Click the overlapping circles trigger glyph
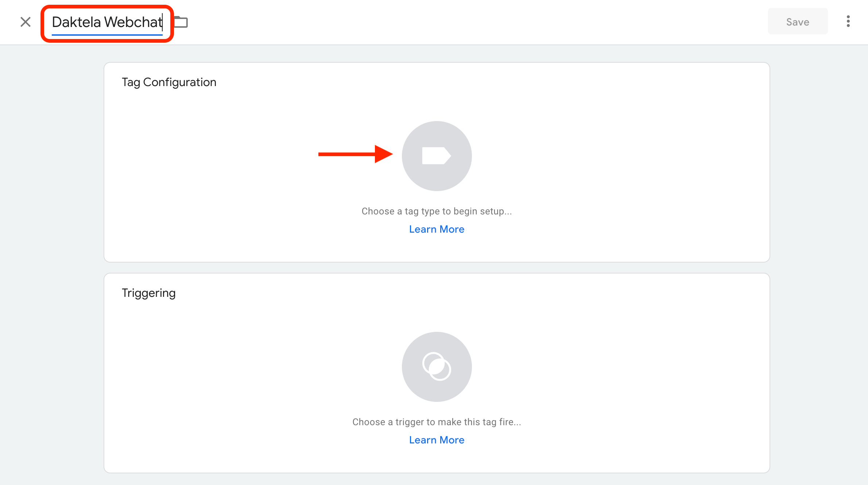The height and width of the screenshot is (485, 868). (x=437, y=366)
